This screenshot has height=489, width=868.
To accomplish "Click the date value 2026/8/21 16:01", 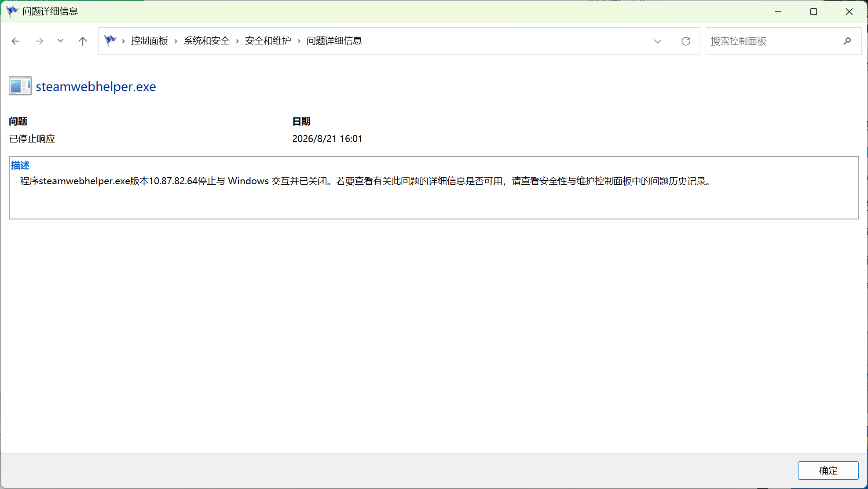I will point(327,139).
